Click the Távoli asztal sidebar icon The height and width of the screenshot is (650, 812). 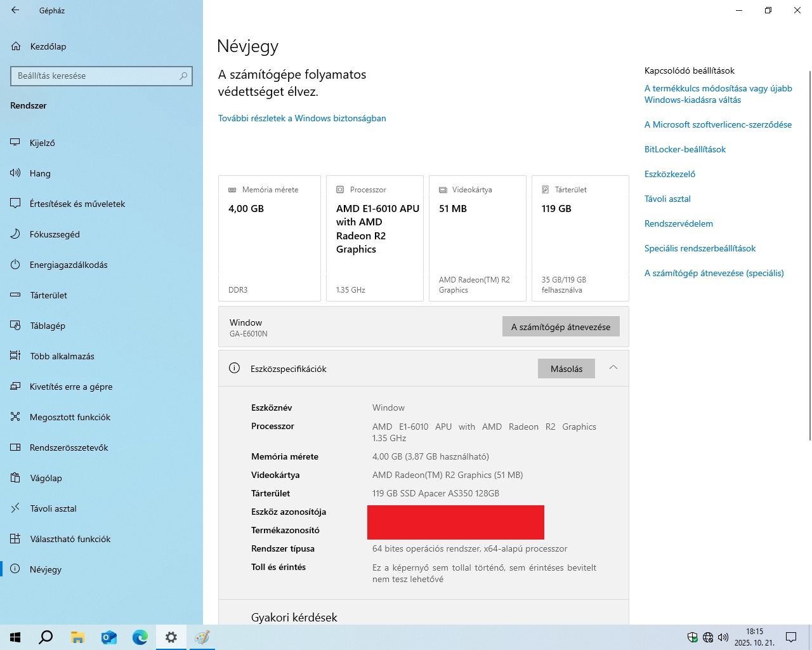(16, 508)
